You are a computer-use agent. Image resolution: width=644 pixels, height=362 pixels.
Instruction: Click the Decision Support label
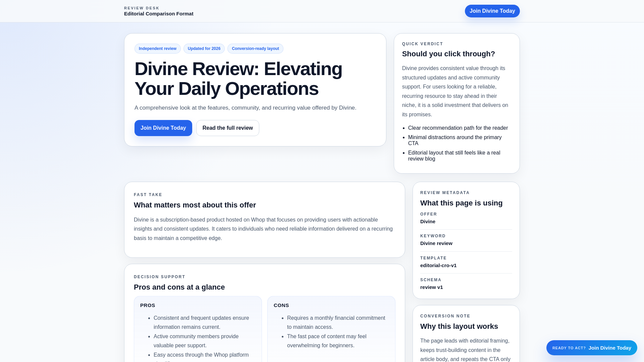tap(160, 277)
